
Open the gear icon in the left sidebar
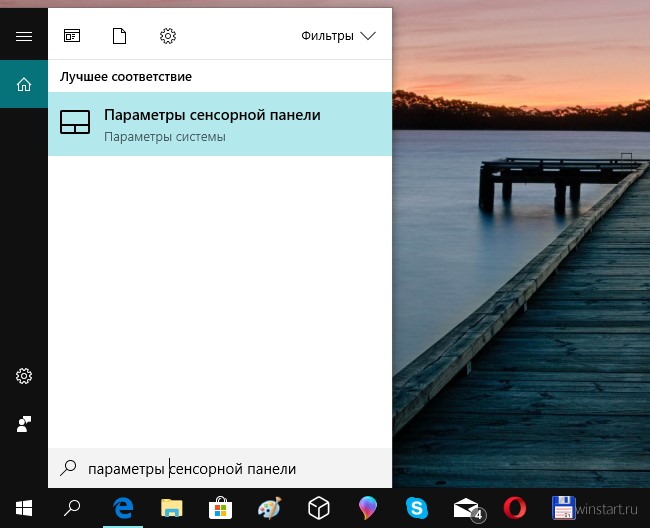[x=24, y=376]
